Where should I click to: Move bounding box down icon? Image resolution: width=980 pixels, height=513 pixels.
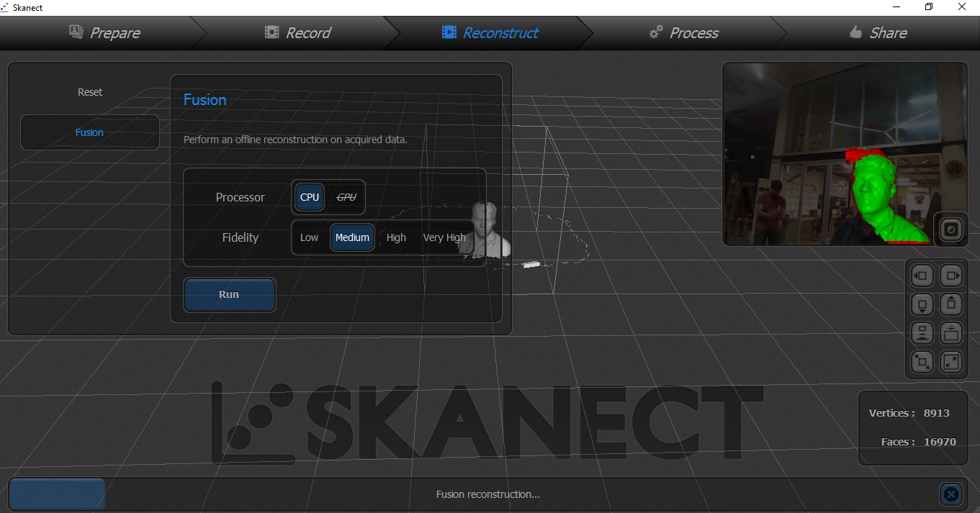tap(922, 304)
